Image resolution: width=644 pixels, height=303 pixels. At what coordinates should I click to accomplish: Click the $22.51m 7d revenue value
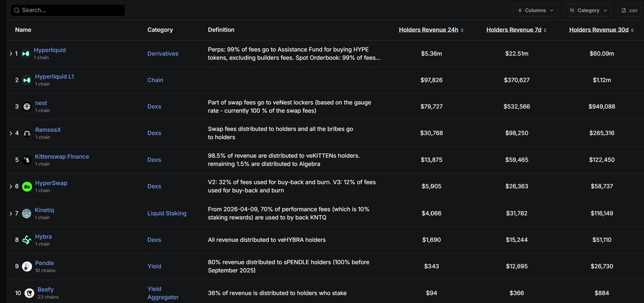[517, 54]
